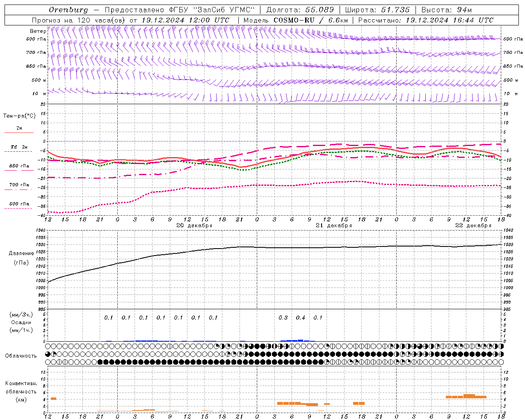Click 'Прогноз на 120 часа(ов)' forecast text
Image resolution: width=525 pixels, height=420 pixels.
point(79,20)
